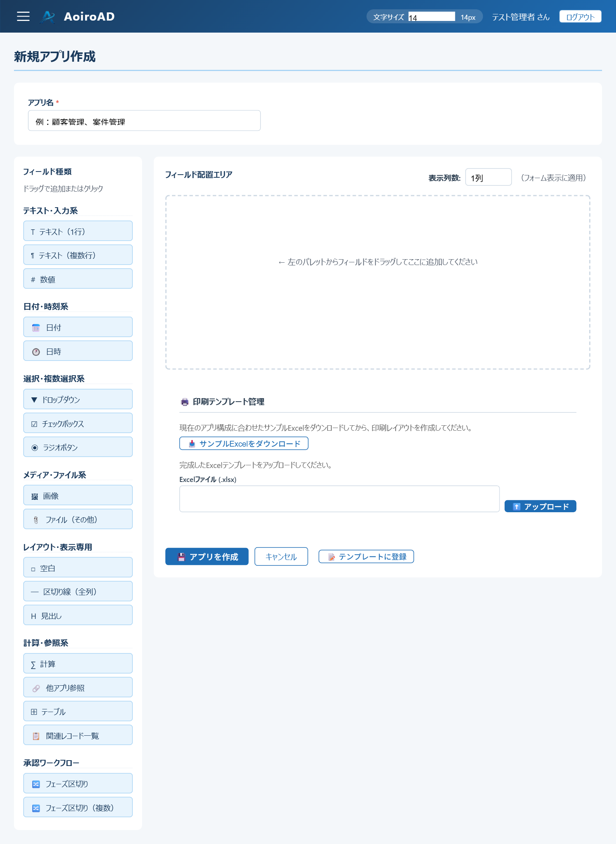The width and height of the screenshot is (616, 844).
Task: Add a 関連レコード一覧 field
Action: 78,735
